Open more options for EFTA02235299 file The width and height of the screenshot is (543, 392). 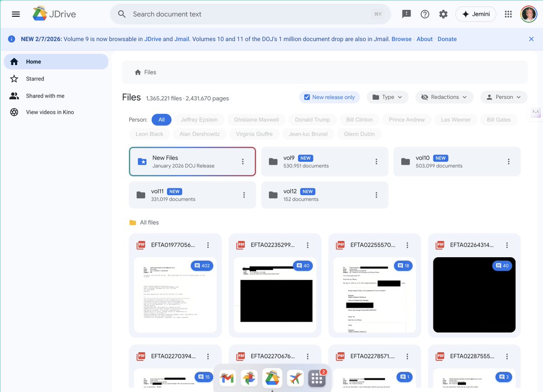point(308,245)
